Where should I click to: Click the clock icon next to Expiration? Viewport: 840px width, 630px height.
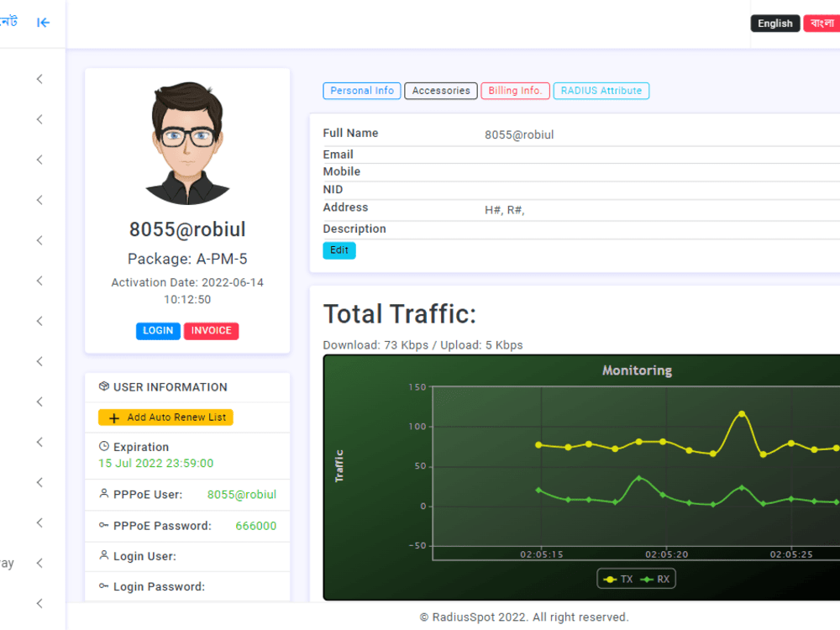coord(104,446)
